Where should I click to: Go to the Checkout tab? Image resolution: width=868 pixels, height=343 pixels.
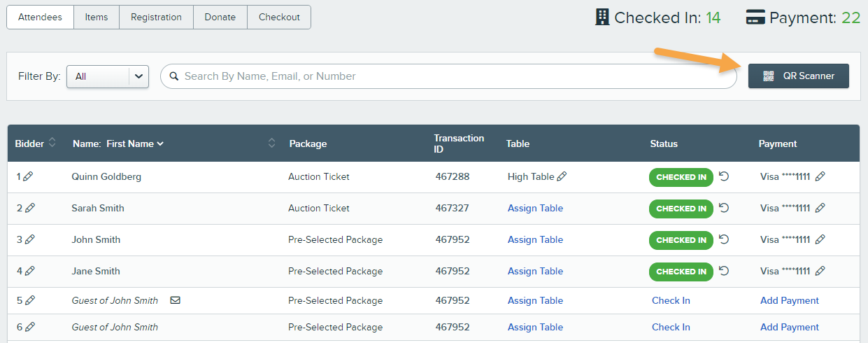point(279,17)
